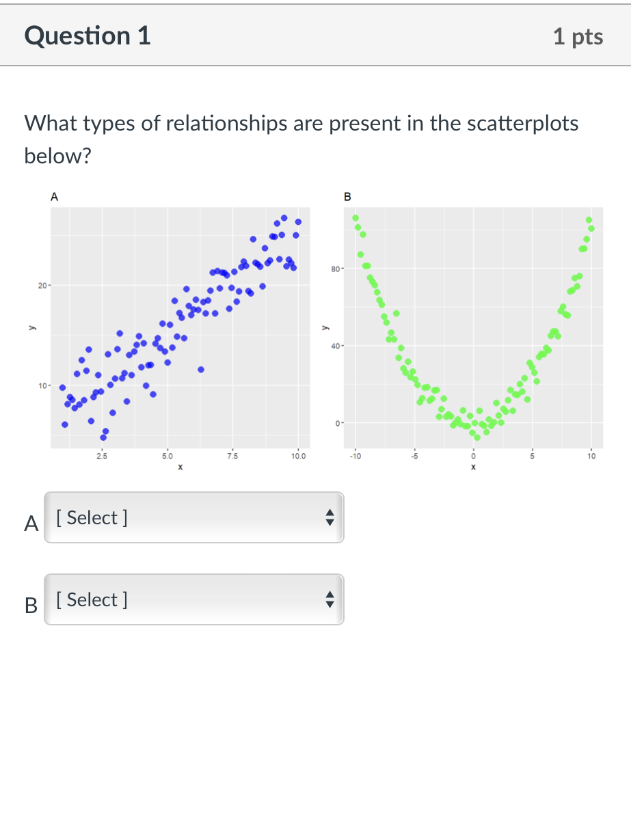The image size is (631, 840).
Task: Open the A answer dropdown stepper arrows
Action: coord(330,517)
